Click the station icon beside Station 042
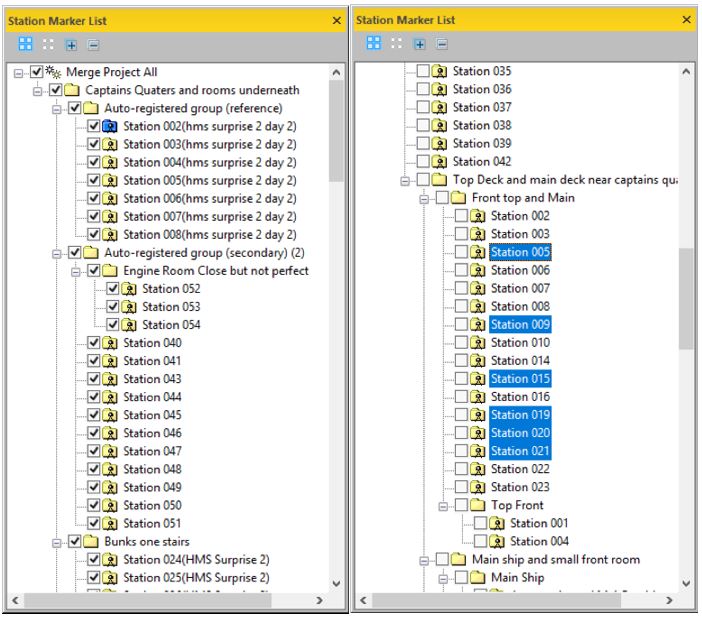This screenshot has height=617, width=702. (x=439, y=162)
